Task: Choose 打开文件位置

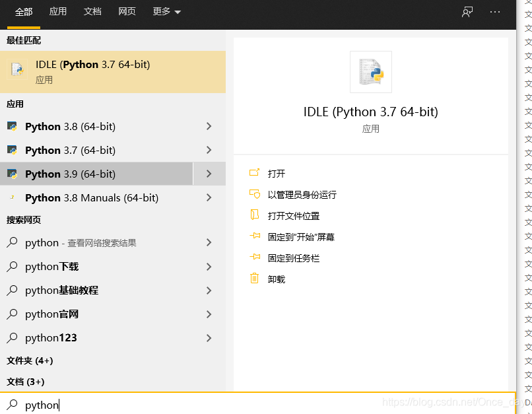Action: 294,216
